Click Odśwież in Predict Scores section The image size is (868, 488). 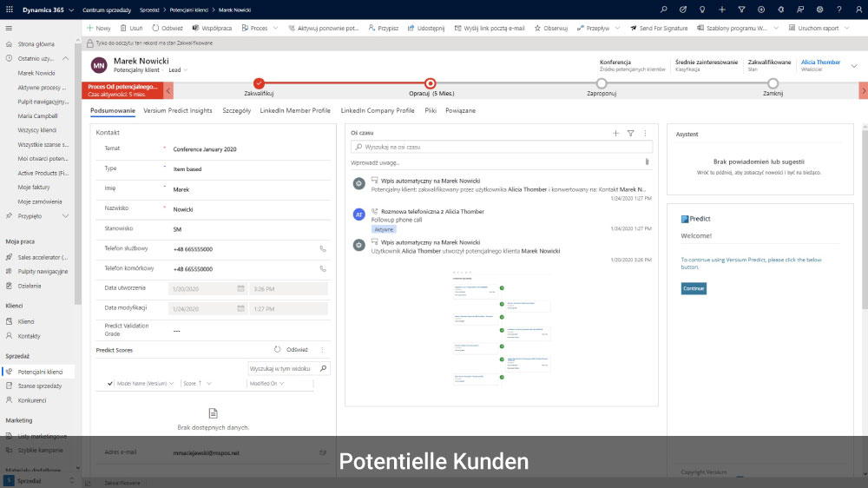click(x=291, y=350)
